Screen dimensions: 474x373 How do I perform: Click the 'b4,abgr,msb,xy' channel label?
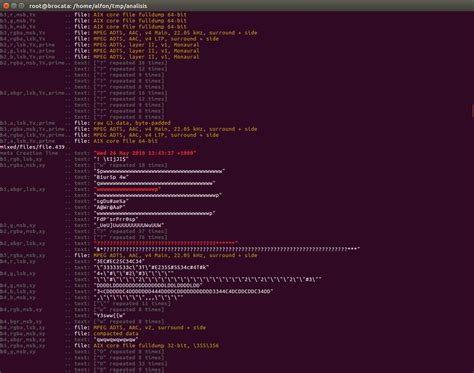23,340
